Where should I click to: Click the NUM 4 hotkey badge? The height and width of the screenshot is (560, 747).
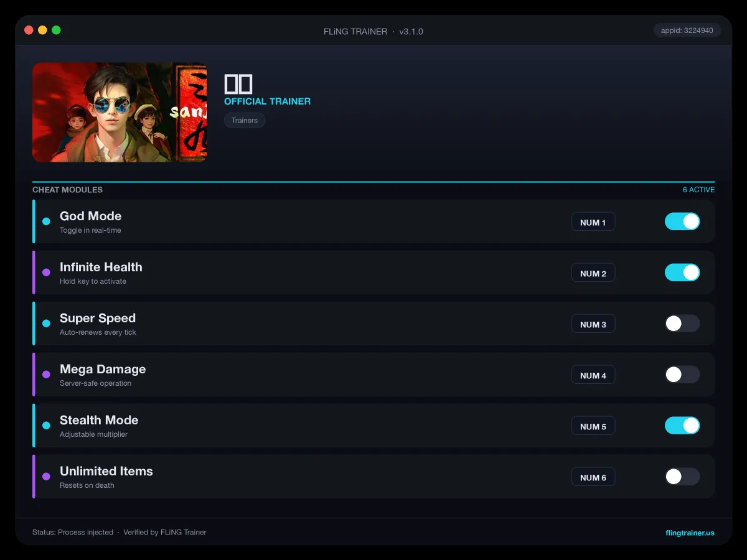tap(593, 375)
